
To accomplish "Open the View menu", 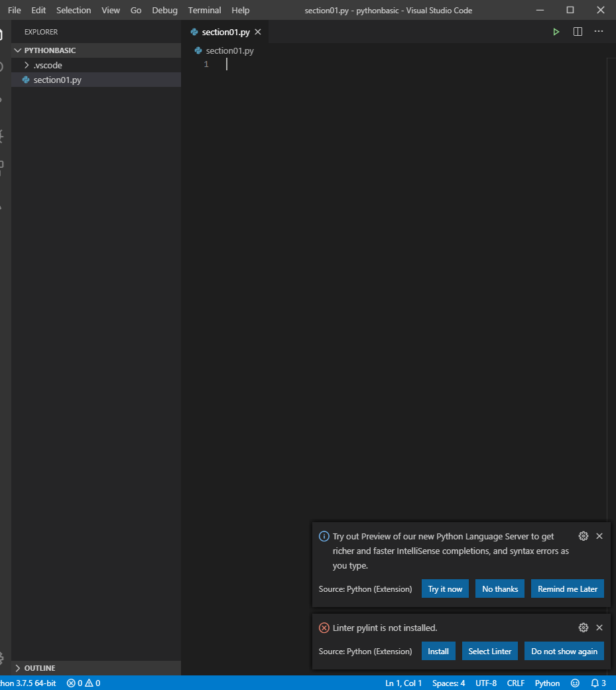I will 110,10.
